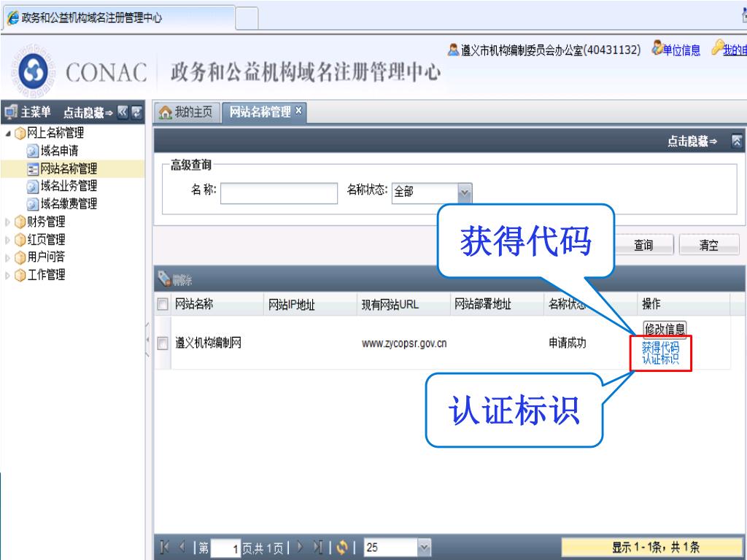Open the page size dropdown showing 25
The height and width of the screenshot is (560, 747).
coord(424,548)
